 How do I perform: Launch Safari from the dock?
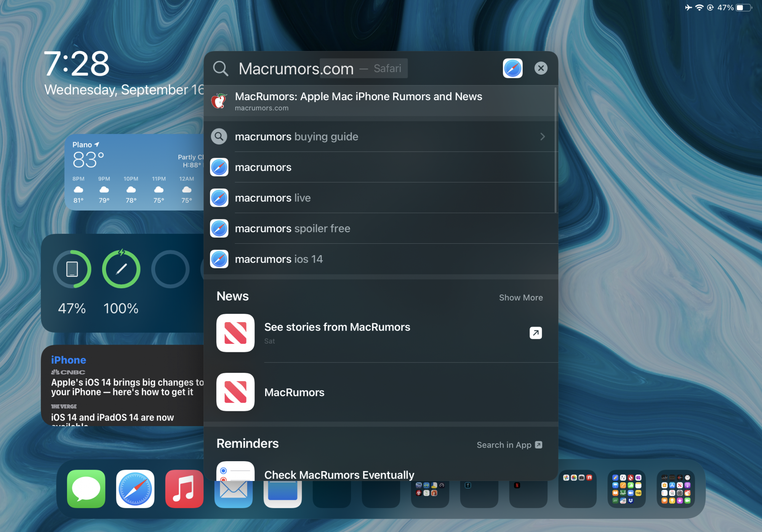(135, 489)
